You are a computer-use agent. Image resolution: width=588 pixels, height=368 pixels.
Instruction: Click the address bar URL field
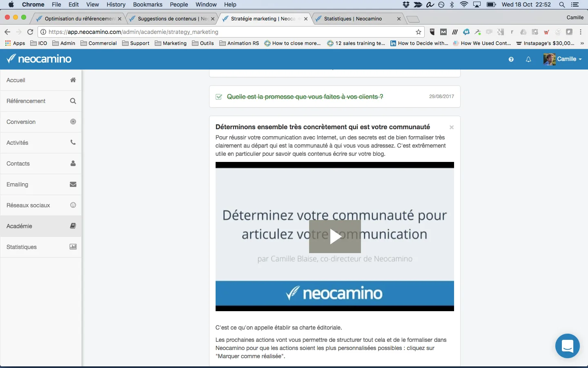click(231, 32)
